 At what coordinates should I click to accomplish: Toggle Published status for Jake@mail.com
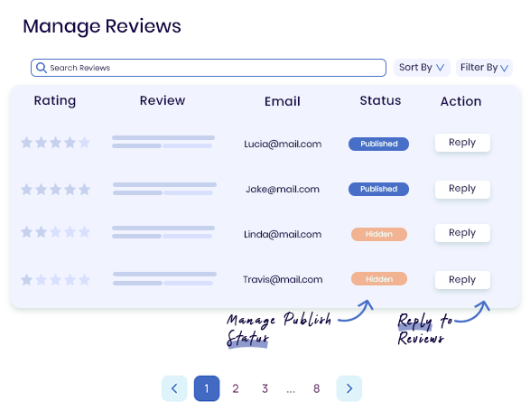point(378,189)
